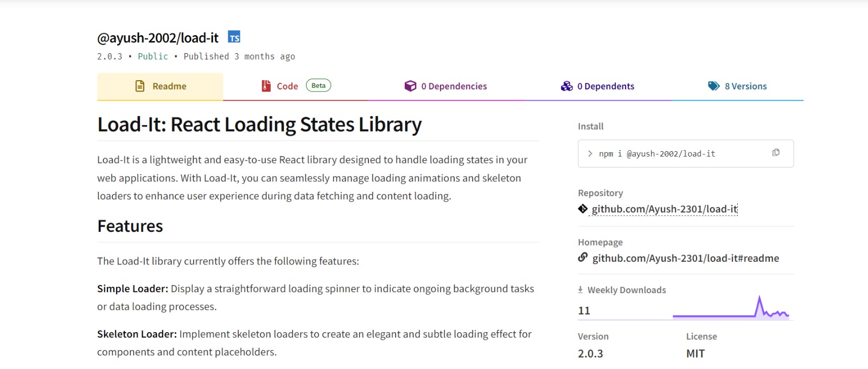Visit the load-it#readme homepage link

685,258
